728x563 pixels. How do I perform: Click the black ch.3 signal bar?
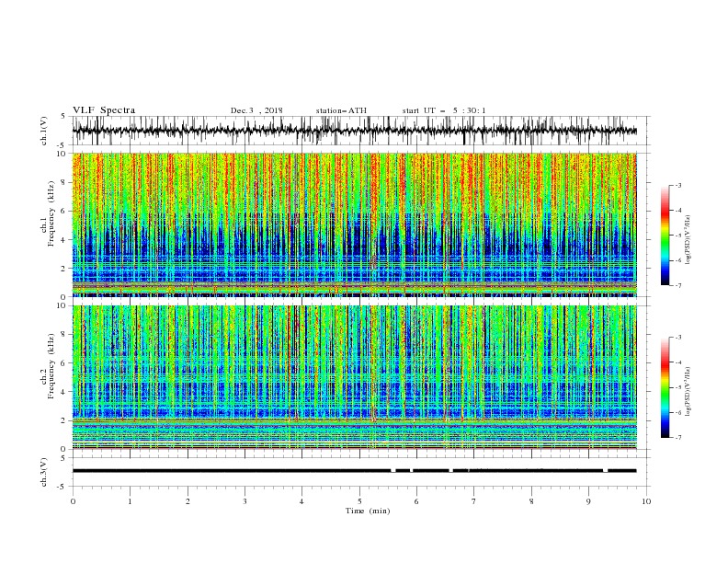point(354,471)
